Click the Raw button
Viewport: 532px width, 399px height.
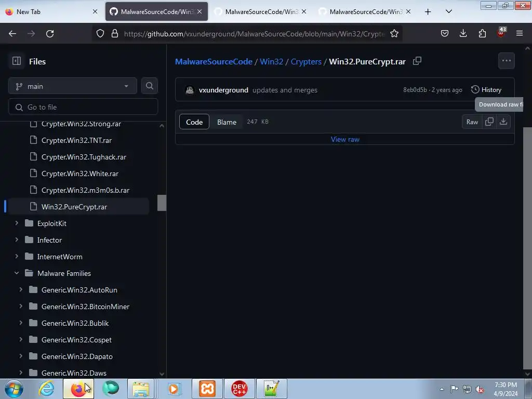tap(472, 122)
